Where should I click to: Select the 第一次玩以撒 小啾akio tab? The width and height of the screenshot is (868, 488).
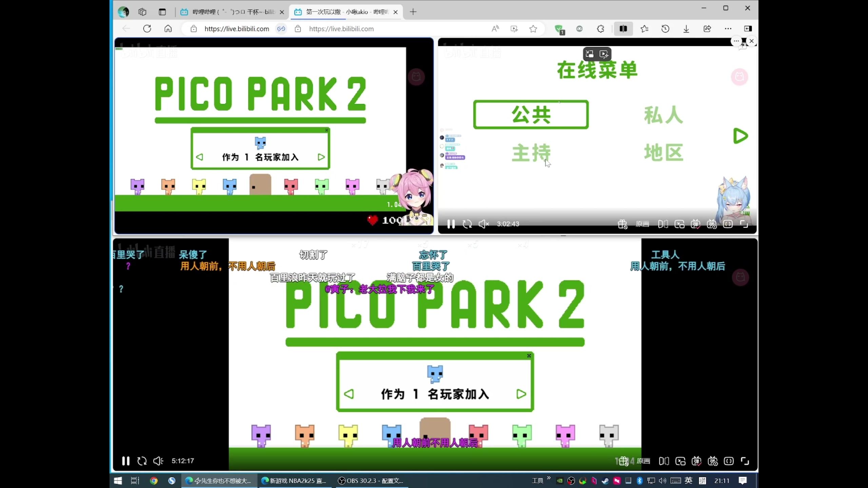(346, 12)
